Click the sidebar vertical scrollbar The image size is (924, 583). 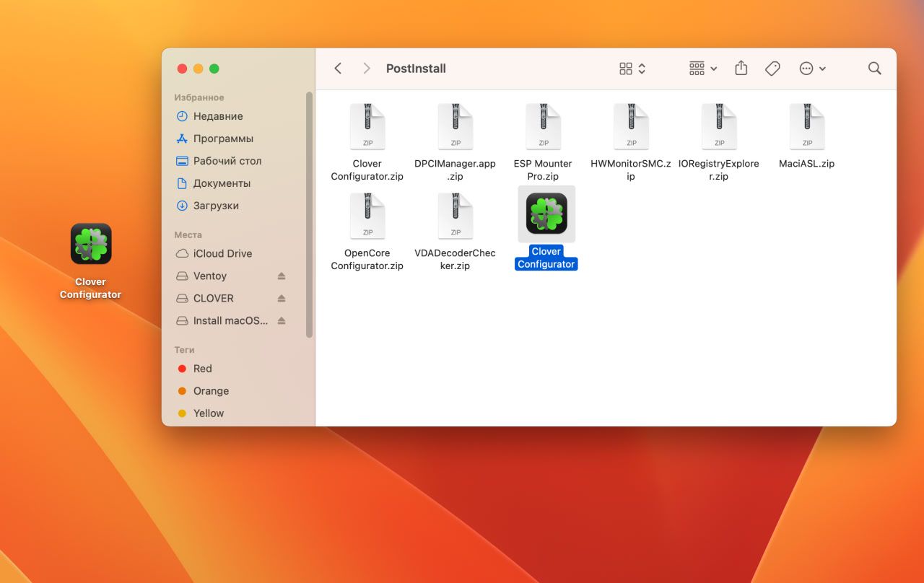tap(310, 215)
